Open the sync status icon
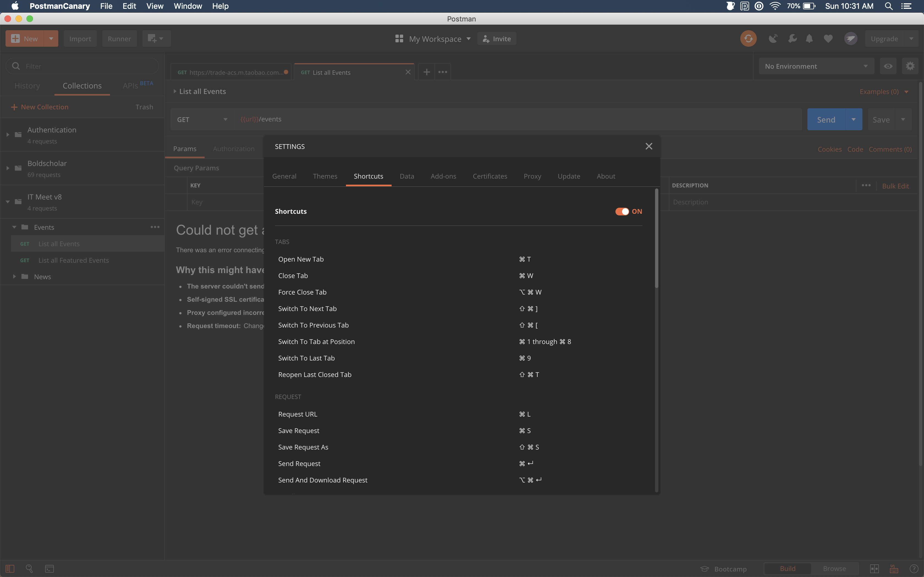The height and width of the screenshot is (577, 924). click(x=748, y=38)
